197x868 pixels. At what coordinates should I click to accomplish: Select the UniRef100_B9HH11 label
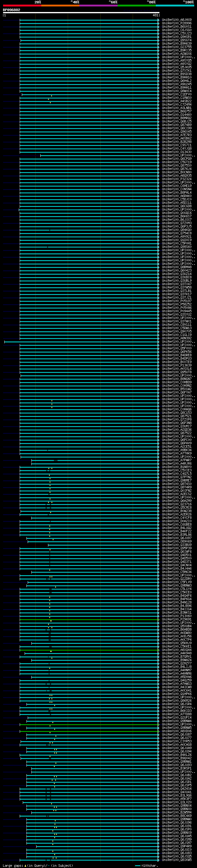[x=177, y=87]
